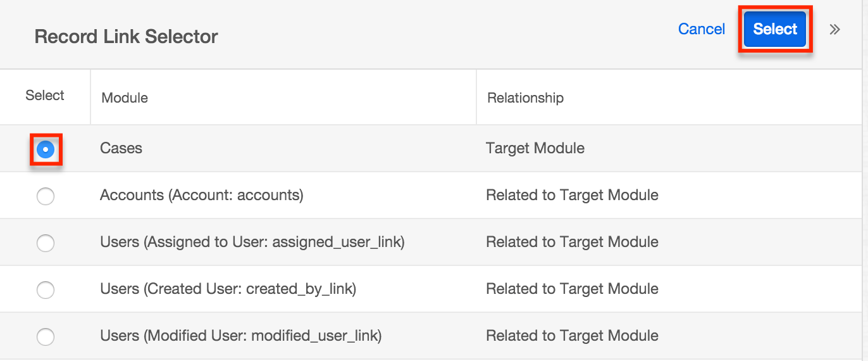Screen dimensions: 868x361
Task: Click the Record Link Selector title
Action: click(x=126, y=37)
